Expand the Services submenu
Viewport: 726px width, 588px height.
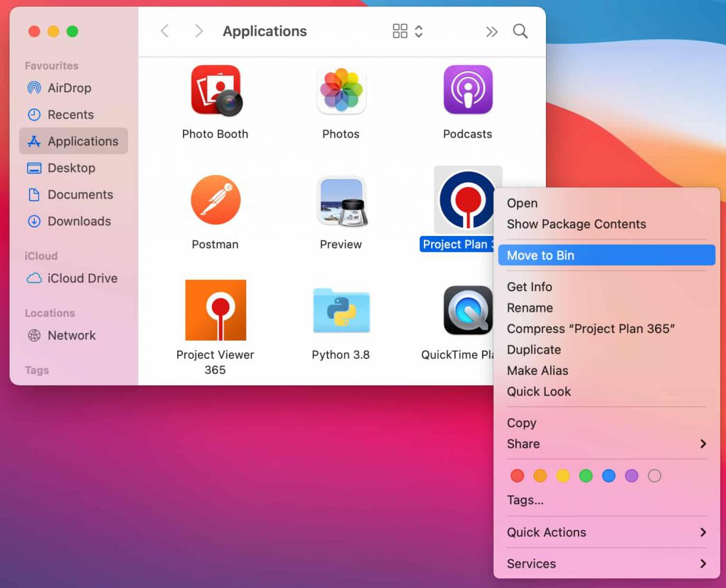(607, 563)
